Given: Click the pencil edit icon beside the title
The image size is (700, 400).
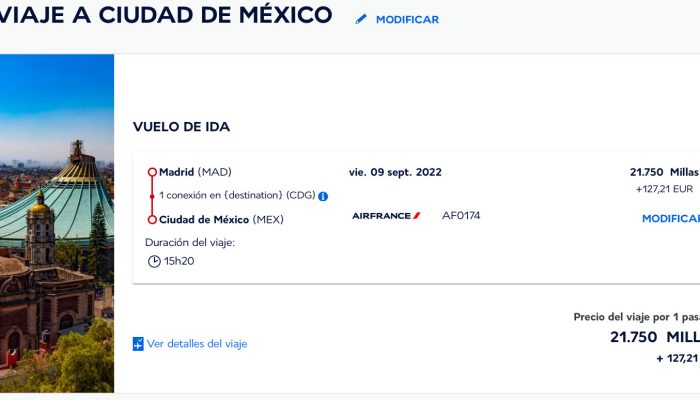Looking at the screenshot, I should [x=361, y=19].
